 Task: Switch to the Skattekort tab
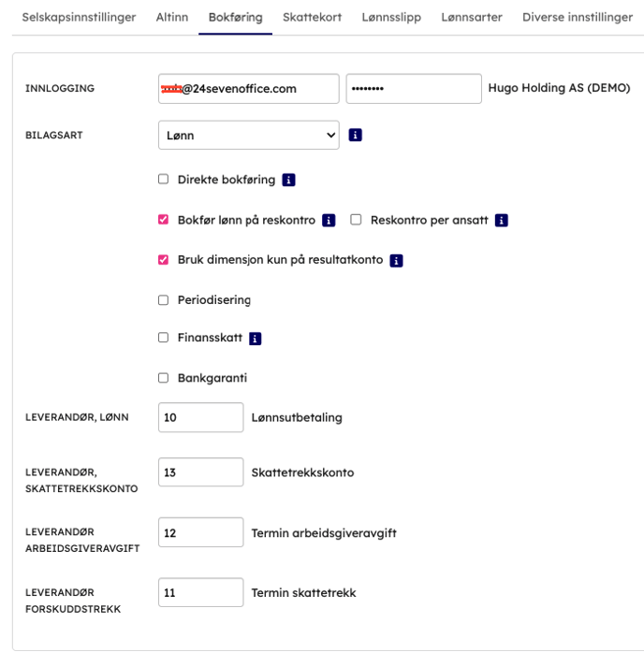[312, 17]
